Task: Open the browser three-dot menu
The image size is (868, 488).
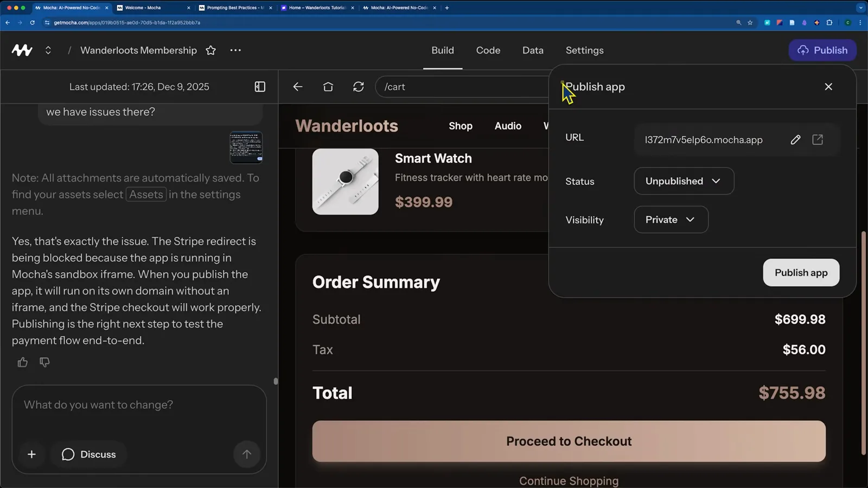Action: point(860,23)
